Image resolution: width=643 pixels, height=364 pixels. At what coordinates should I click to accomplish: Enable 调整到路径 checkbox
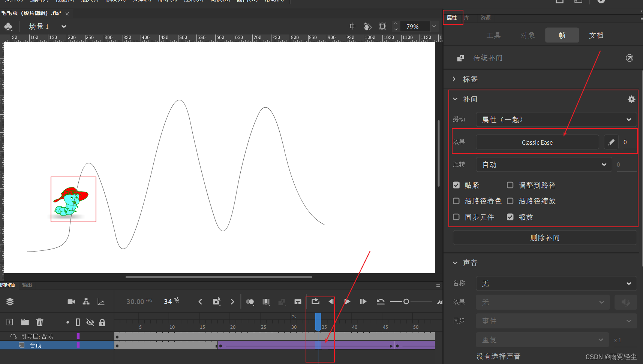click(x=510, y=185)
